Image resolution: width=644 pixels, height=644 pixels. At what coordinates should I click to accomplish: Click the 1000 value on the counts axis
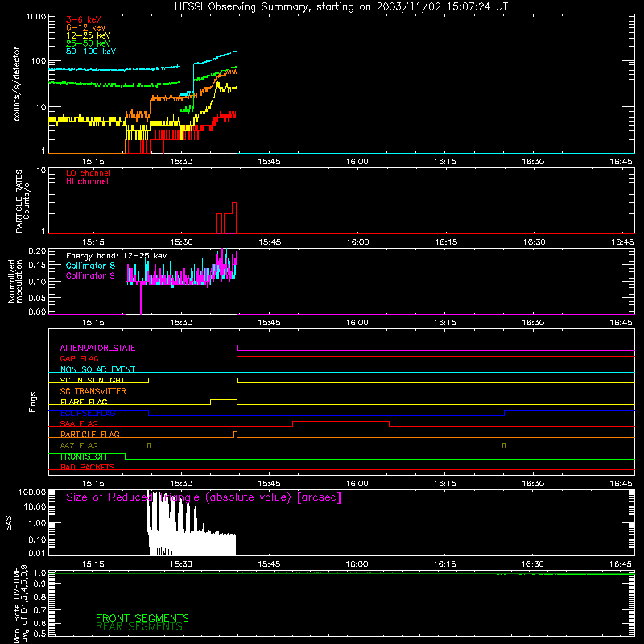36,17
